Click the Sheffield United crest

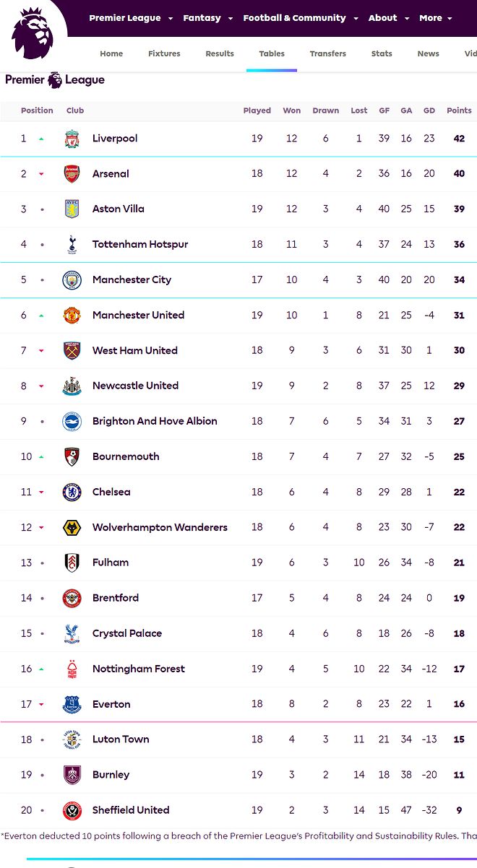click(x=72, y=810)
